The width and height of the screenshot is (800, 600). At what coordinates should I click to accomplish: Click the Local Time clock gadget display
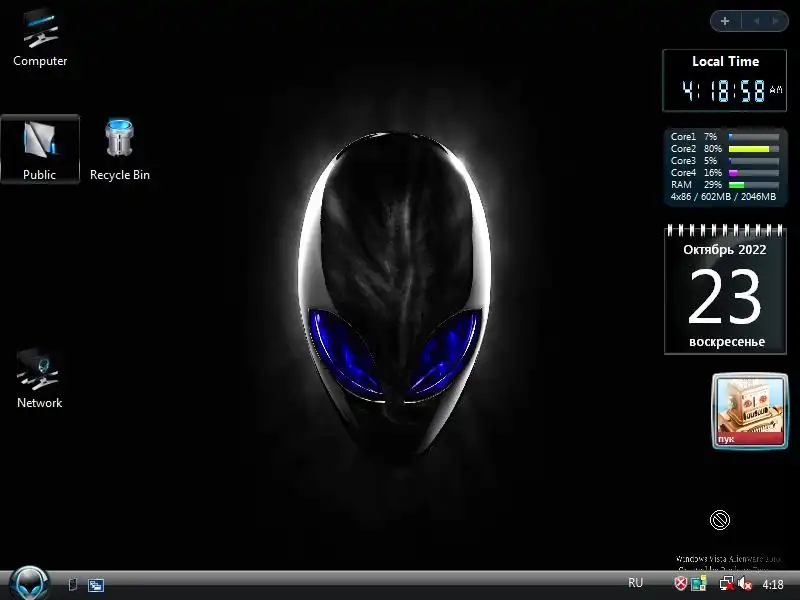click(732, 91)
